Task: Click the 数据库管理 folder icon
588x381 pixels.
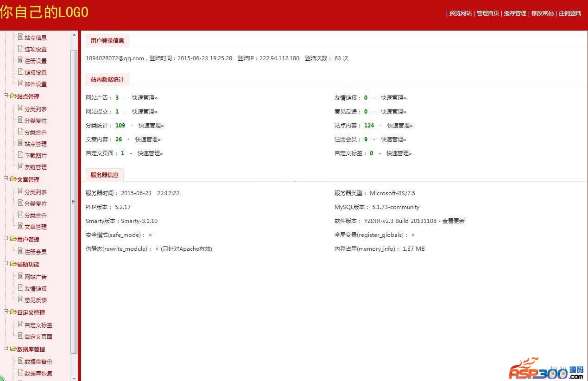Action: pyautogui.click(x=13, y=349)
